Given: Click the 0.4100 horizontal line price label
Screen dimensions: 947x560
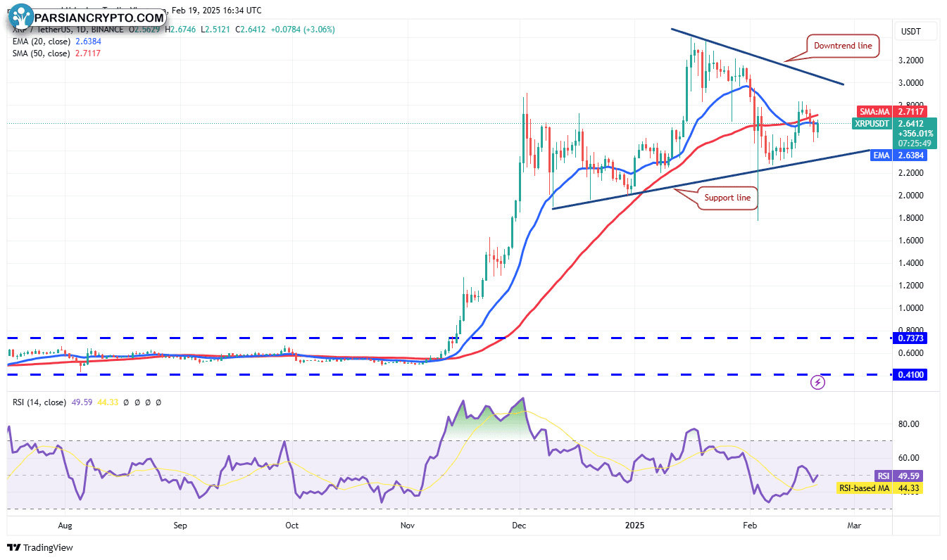Looking at the screenshot, I should pos(909,375).
